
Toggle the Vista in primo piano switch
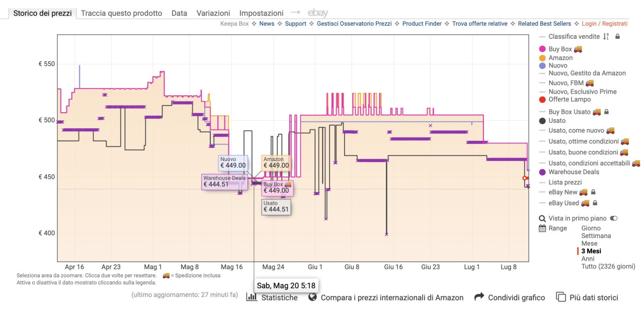tap(613, 218)
